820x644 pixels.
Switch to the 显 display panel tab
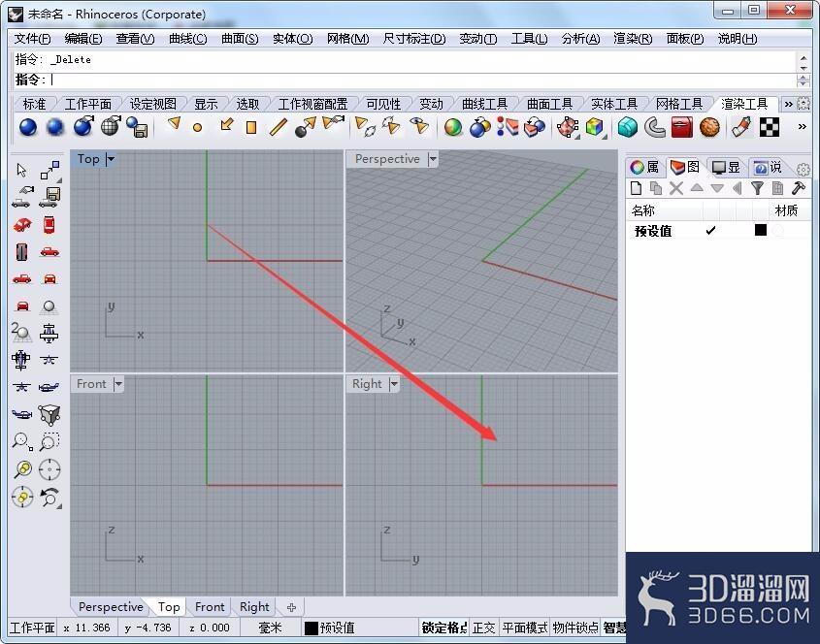click(x=727, y=167)
